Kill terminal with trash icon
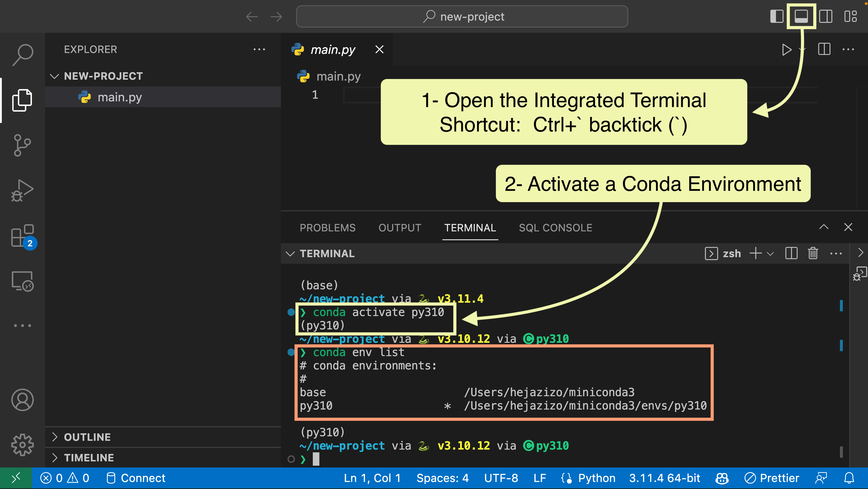 point(813,253)
